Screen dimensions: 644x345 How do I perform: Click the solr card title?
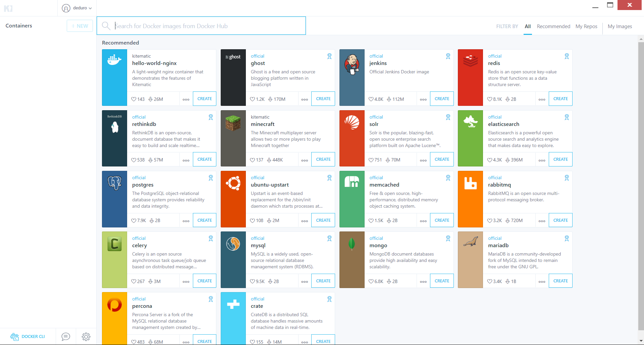point(374,124)
